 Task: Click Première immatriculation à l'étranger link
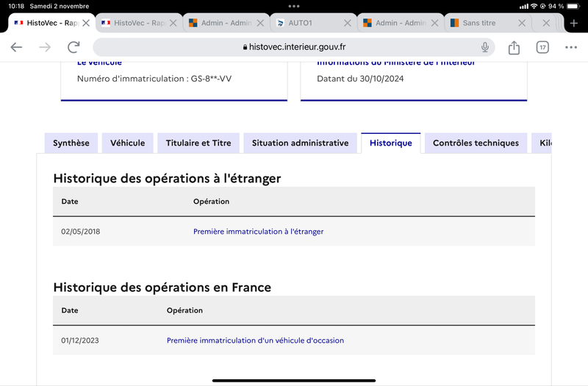coord(259,232)
